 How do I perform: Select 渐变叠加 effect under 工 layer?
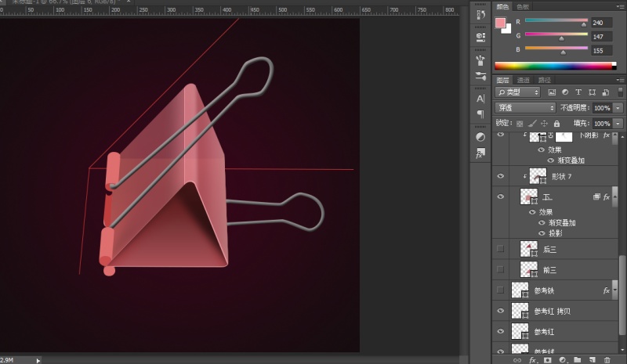(562, 223)
